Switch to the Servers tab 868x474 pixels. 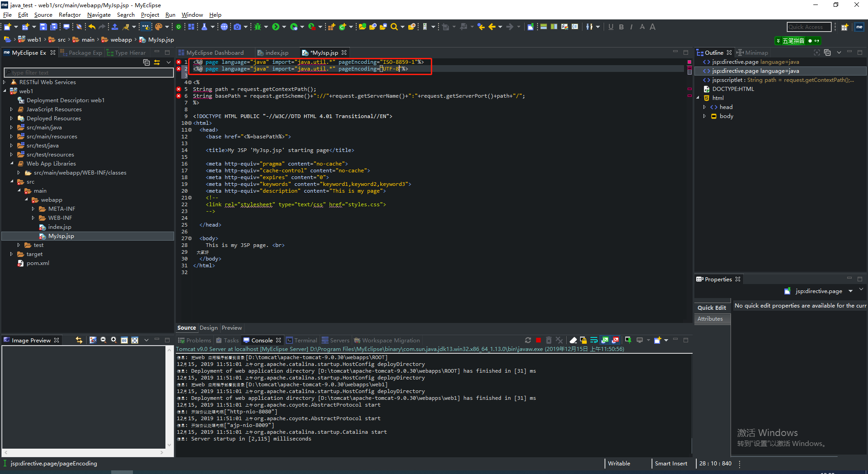coord(335,341)
